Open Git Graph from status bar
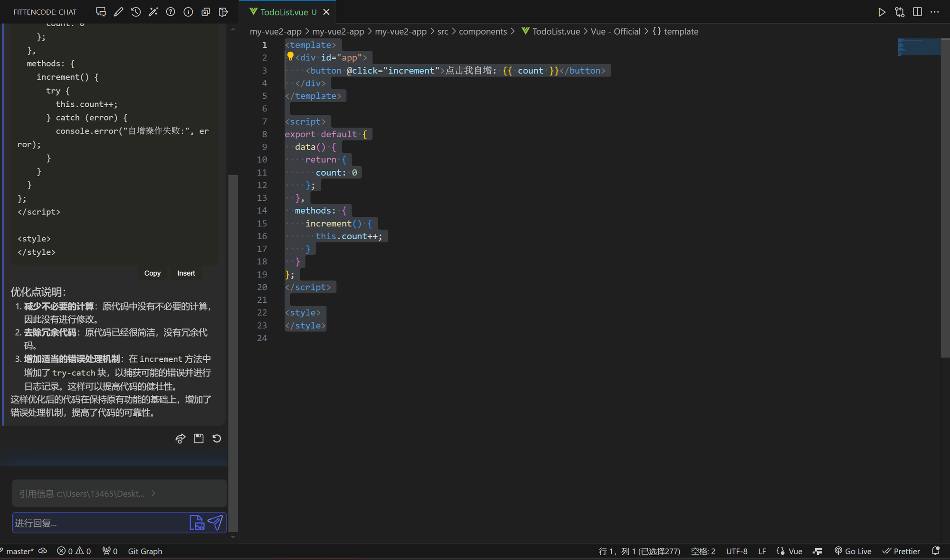 pyautogui.click(x=145, y=551)
